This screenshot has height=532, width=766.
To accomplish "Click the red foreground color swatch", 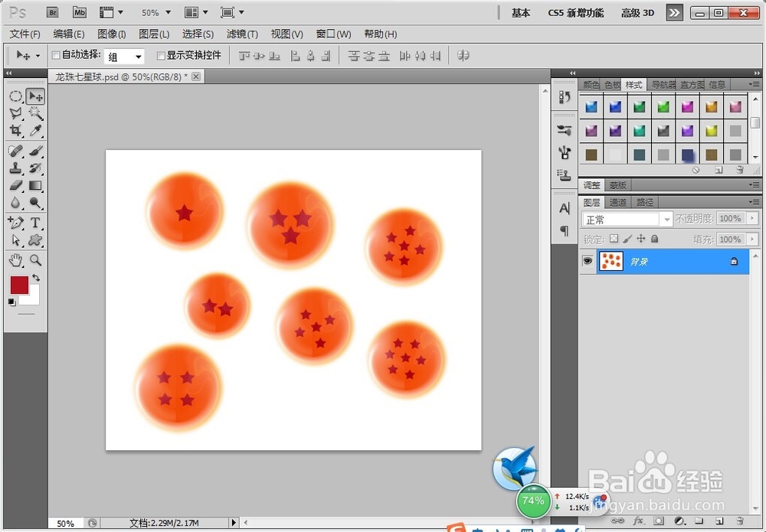I will tap(20, 285).
